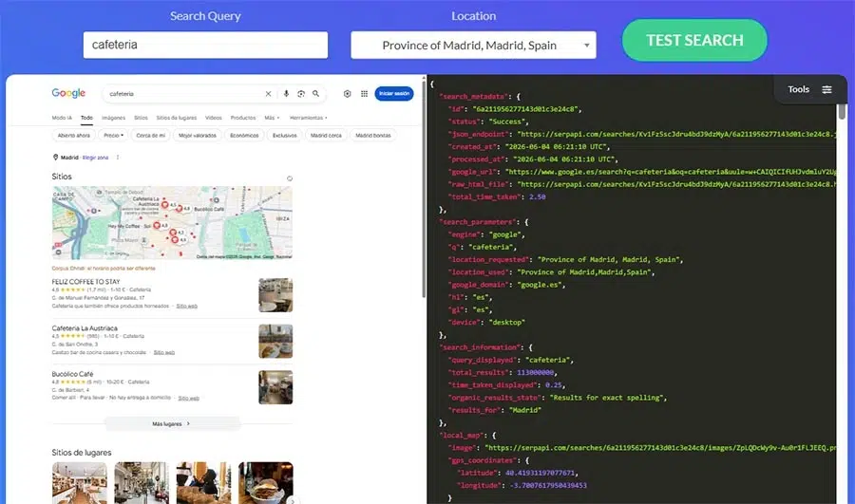This screenshot has width=855, height=504.
Task: Clear the Google search box with X icon
Action: point(268,94)
